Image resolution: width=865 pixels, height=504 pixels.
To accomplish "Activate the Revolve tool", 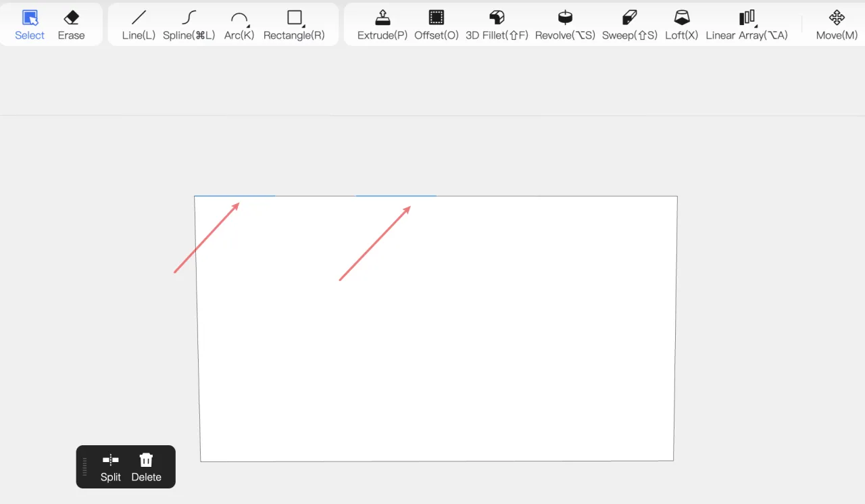I will [x=565, y=24].
